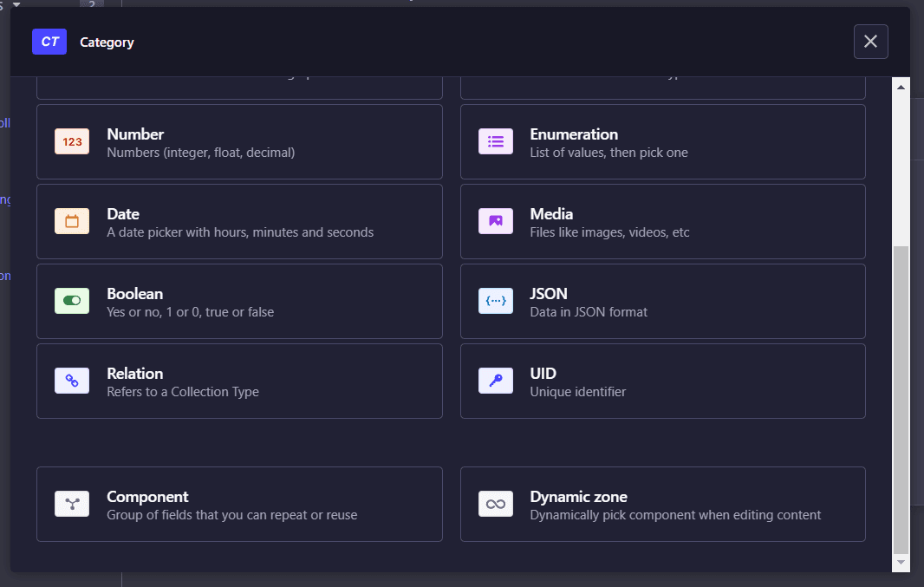Image resolution: width=924 pixels, height=587 pixels.
Task: Click the green Boolean switch icon
Action: pos(72,301)
